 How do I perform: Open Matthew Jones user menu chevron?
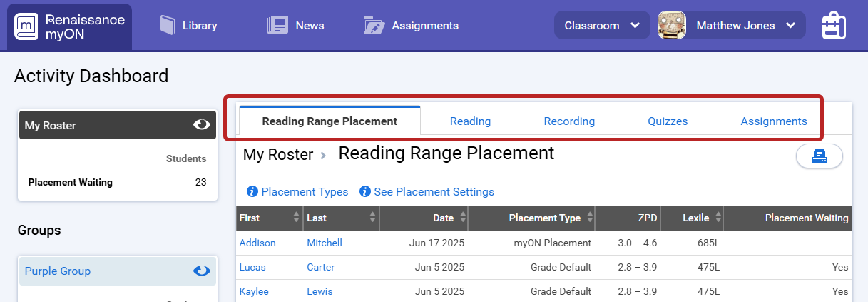point(790,26)
